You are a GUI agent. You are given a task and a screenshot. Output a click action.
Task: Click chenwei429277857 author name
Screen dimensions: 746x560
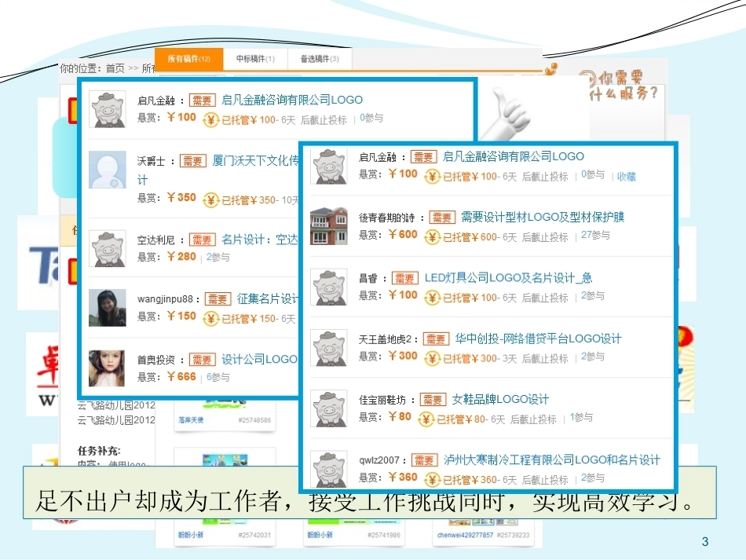[466, 535]
